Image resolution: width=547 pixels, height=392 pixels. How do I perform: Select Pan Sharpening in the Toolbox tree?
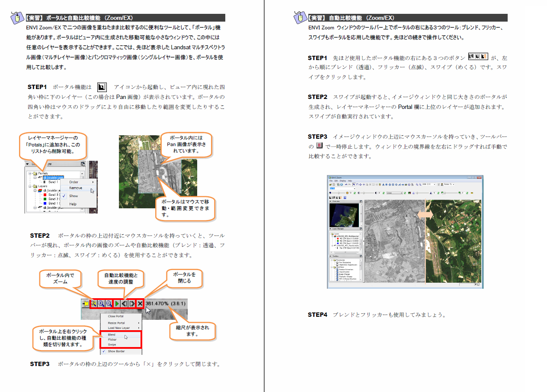point(346,262)
